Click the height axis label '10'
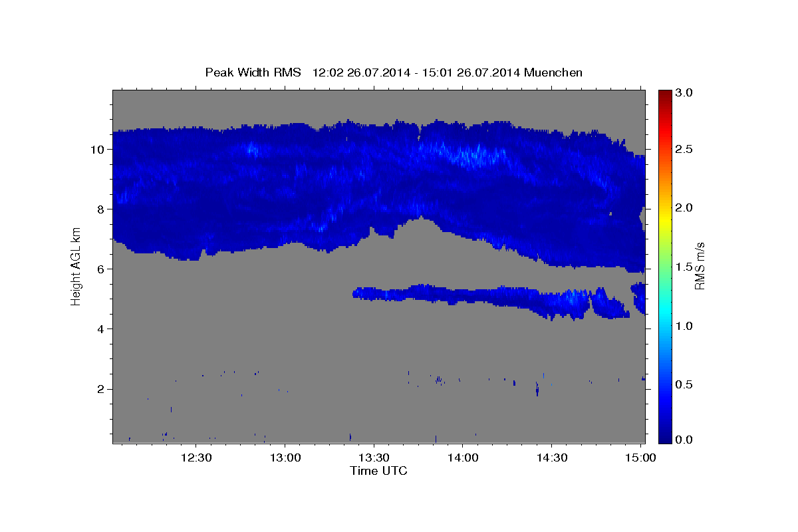 point(97,149)
